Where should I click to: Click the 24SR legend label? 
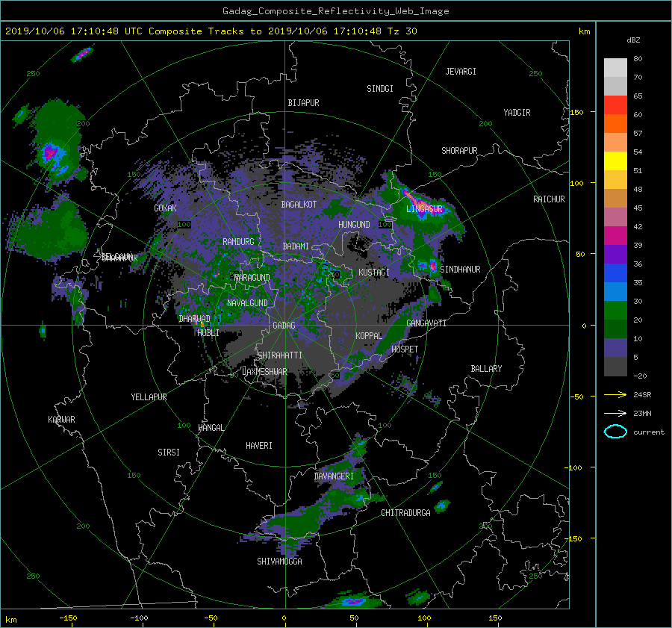[642, 395]
